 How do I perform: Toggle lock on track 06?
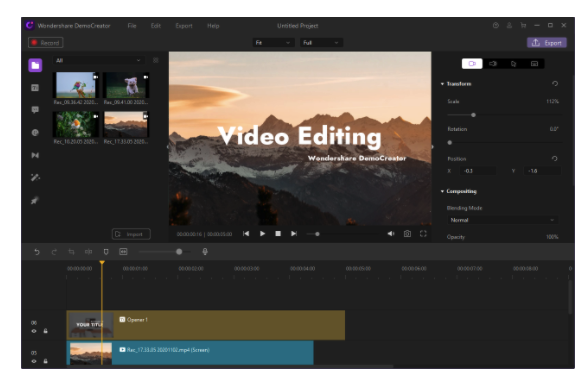[x=46, y=331]
